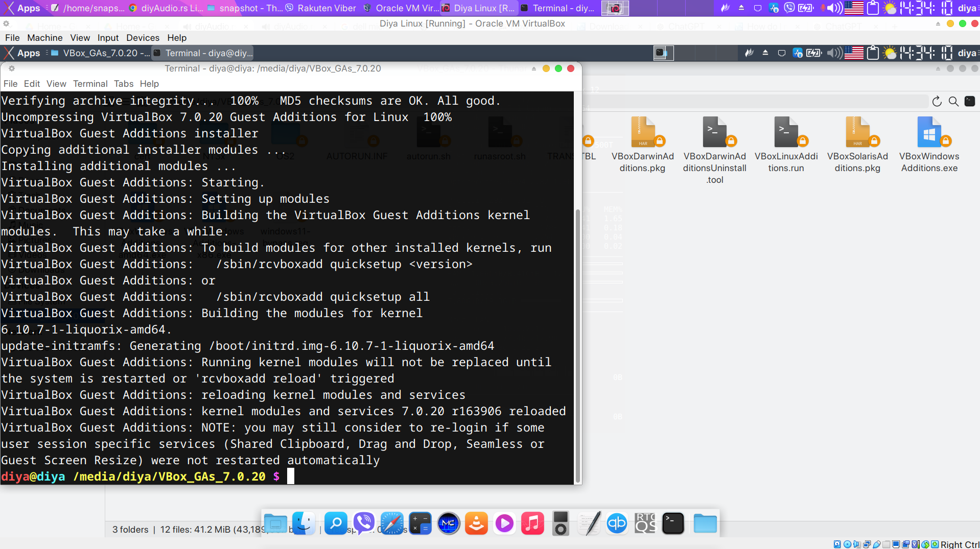Image resolution: width=980 pixels, height=549 pixels.
Task: Open the iPod-style media app in dock
Action: pyautogui.click(x=561, y=523)
